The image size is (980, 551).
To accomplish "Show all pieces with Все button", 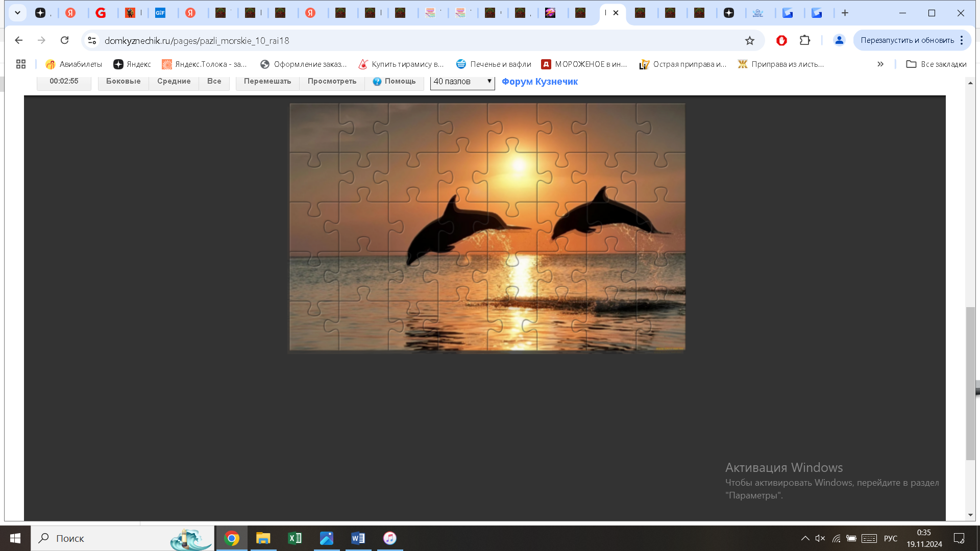I will click(214, 81).
